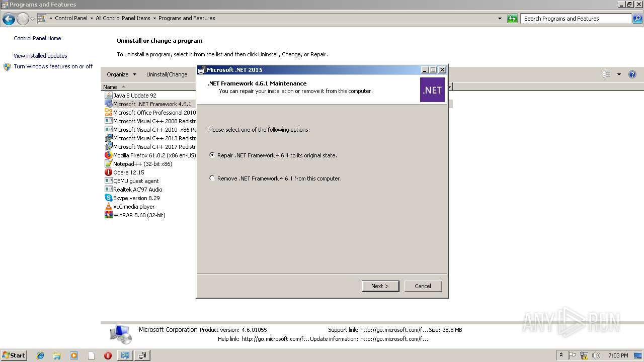Open the Organize dropdown menu
Screen dimensions: 644x362
click(121, 74)
